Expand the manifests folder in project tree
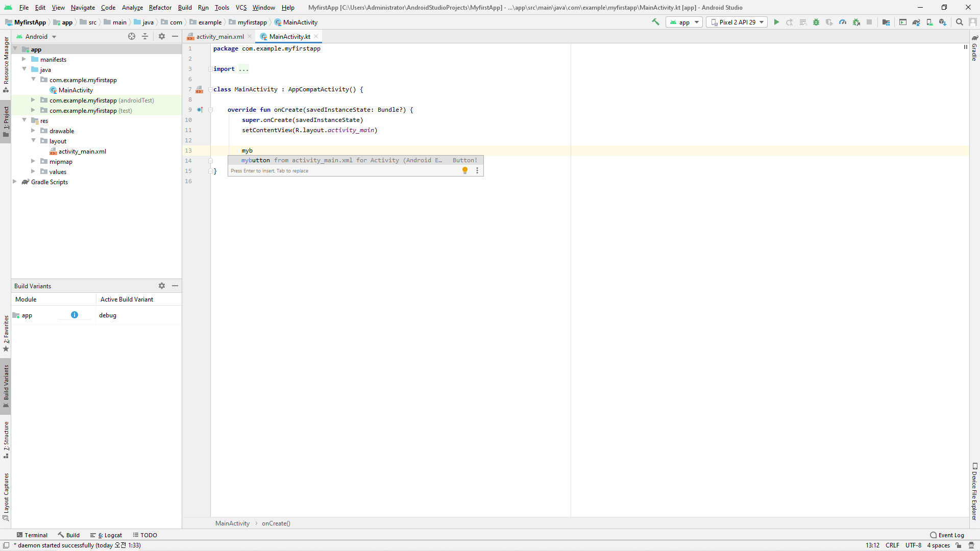Viewport: 980px width, 551px height. click(x=24, y=59)
